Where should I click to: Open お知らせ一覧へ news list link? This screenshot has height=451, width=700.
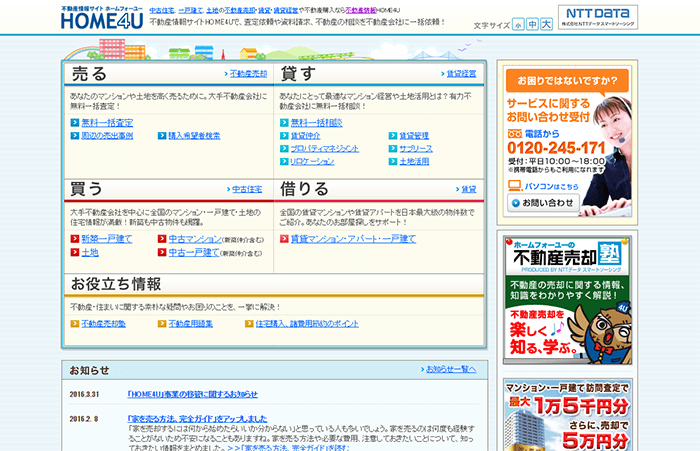click(x=451, y=369)
